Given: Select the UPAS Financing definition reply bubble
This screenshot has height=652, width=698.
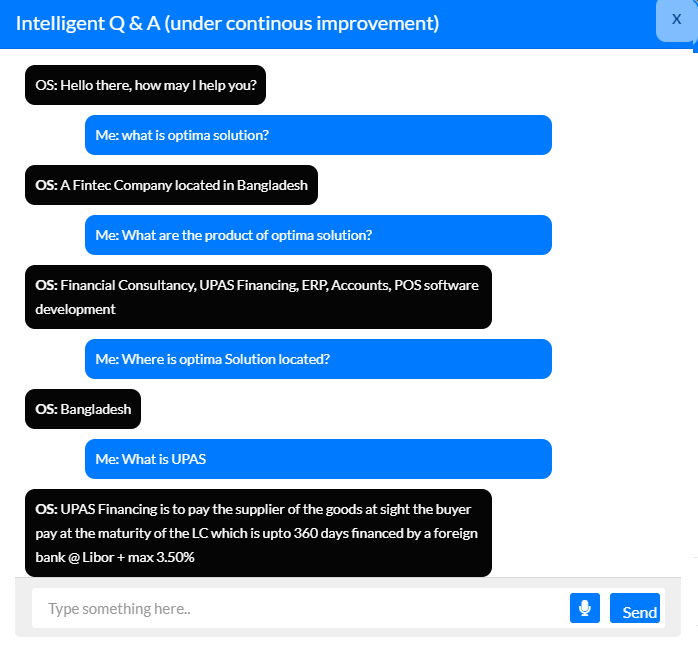Looking at the screenshot, I should click(x=258, y=533).
